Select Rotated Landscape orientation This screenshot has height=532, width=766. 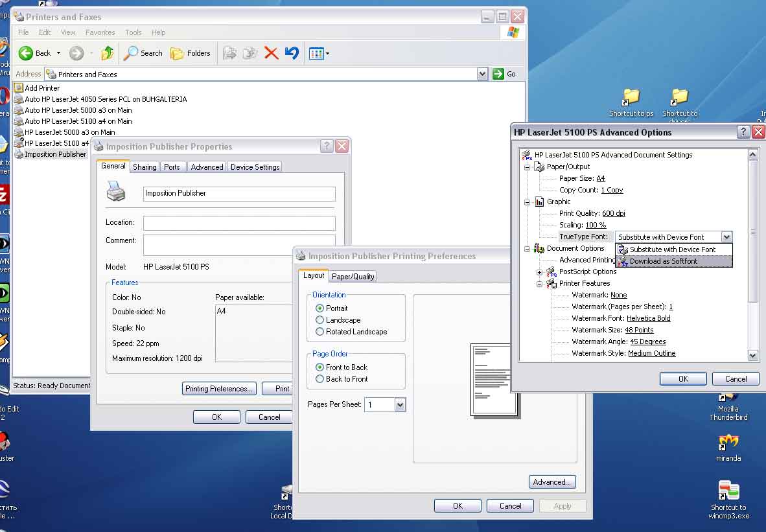320,332
